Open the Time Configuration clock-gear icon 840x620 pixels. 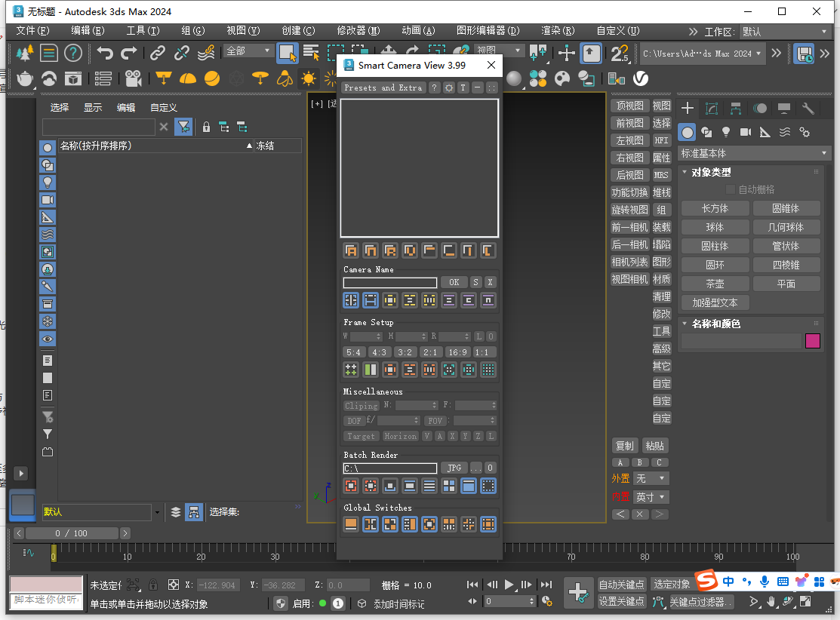547,601
